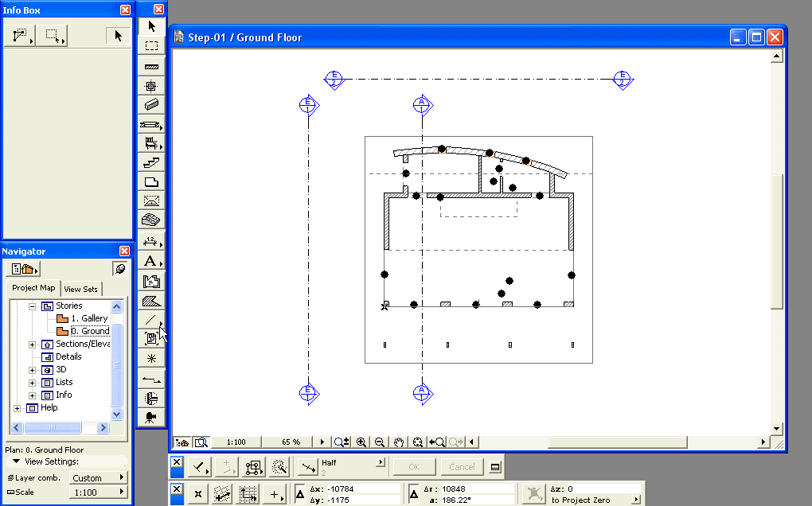
Task: Pick the Text tool
Action: point(151,261)
